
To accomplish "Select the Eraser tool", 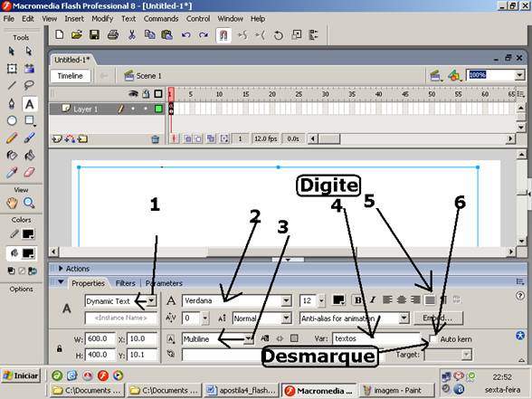I will tap(30, 172).
